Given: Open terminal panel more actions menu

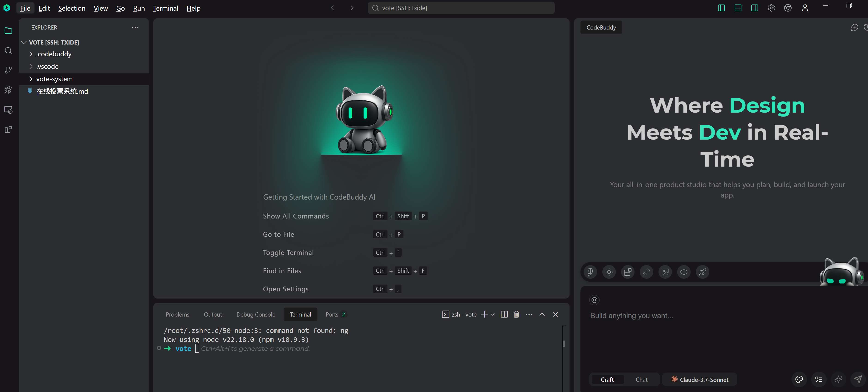Looking at the screenshot, I should [529, 314].
